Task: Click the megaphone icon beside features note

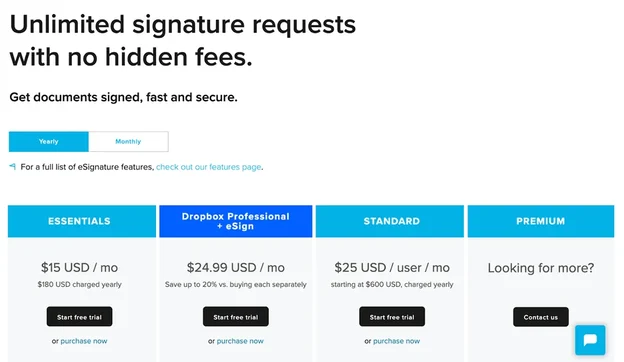Action: point(13,166)
